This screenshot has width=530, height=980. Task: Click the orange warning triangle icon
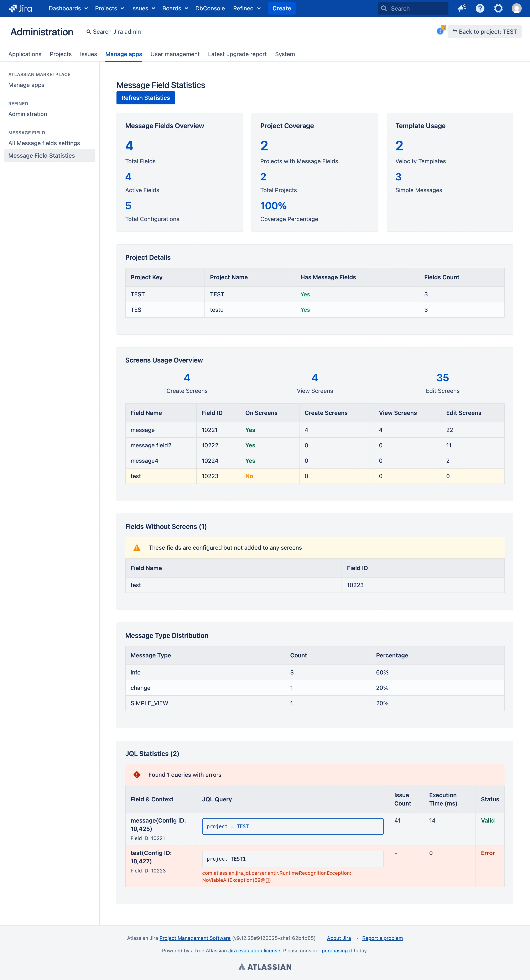(137, 548)
